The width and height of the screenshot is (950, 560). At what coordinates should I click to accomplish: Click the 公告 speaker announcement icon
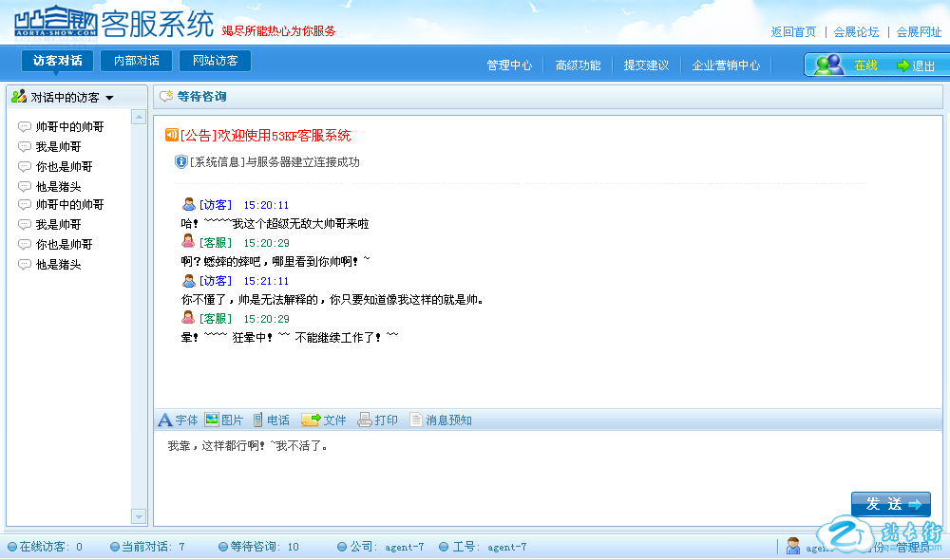[171, 135]
